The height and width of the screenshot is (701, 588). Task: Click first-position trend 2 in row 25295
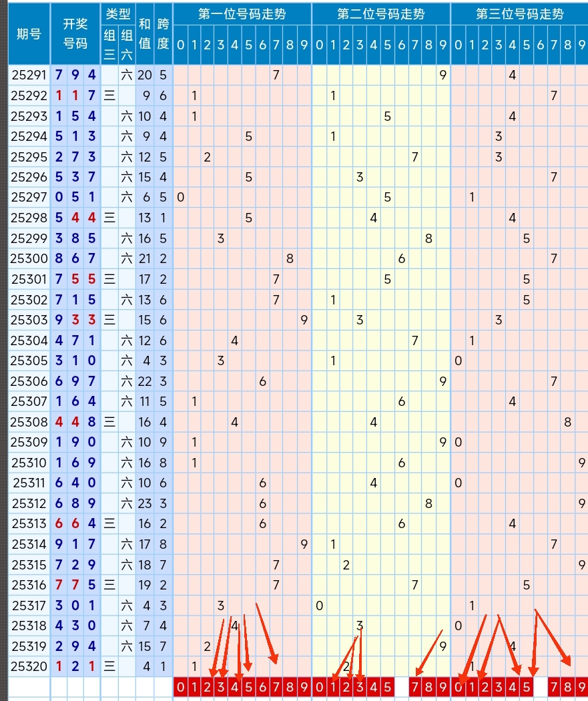(208, 157)
